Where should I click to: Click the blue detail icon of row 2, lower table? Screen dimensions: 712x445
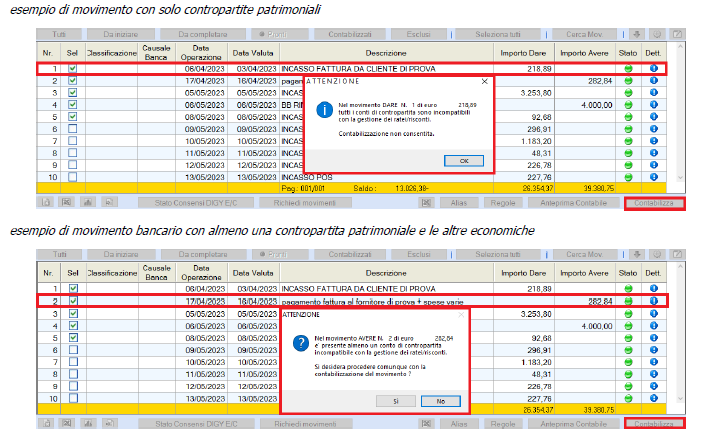coord(653,301)
